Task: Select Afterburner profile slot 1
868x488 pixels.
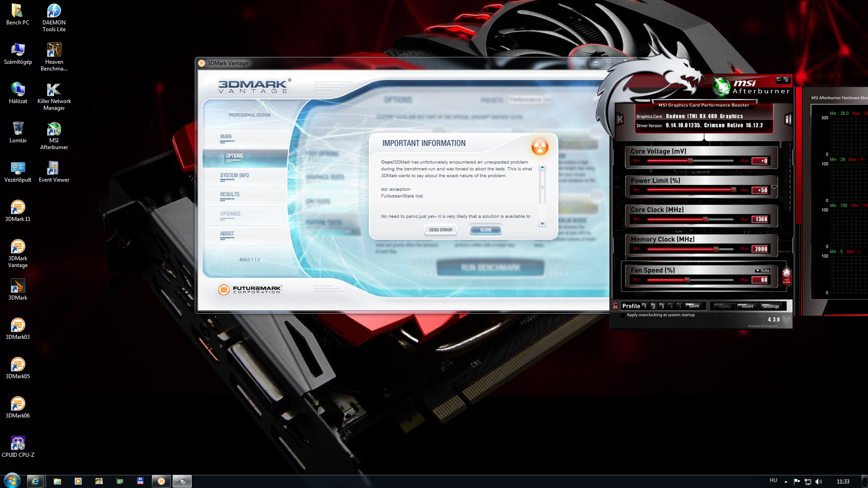Action: point(645,306)
